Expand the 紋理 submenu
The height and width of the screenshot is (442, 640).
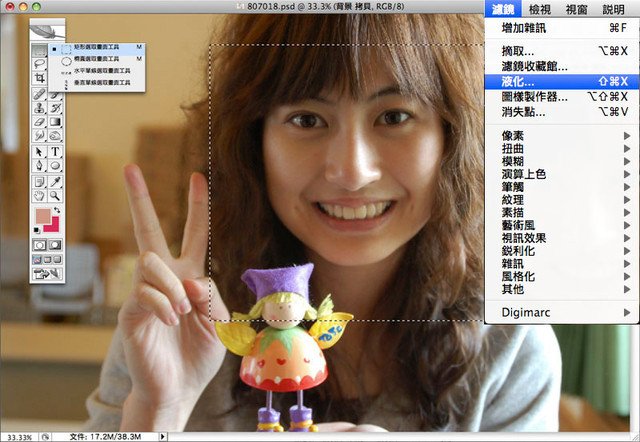562,200
